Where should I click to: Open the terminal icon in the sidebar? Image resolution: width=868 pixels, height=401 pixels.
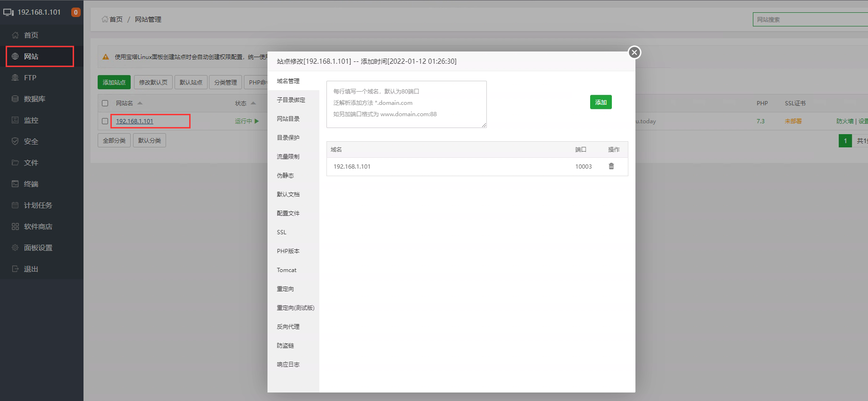tap(15, 184)
